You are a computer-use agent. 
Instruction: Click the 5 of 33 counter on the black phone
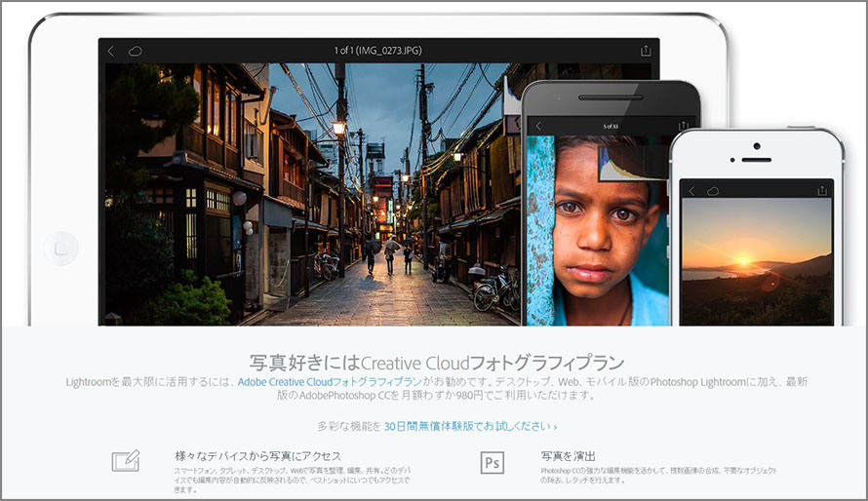coord(611,127)
